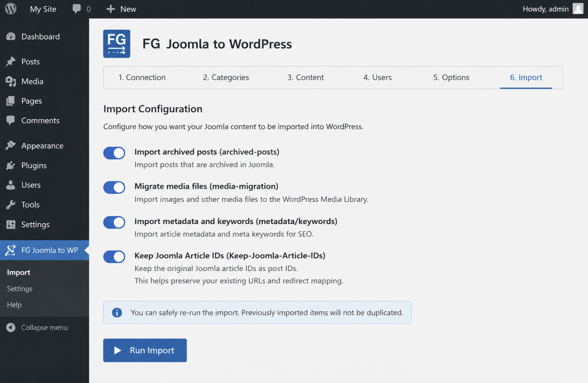Screen dimensions: 588x383
Task: Click the Run Import button
Action: pos(145,350)
